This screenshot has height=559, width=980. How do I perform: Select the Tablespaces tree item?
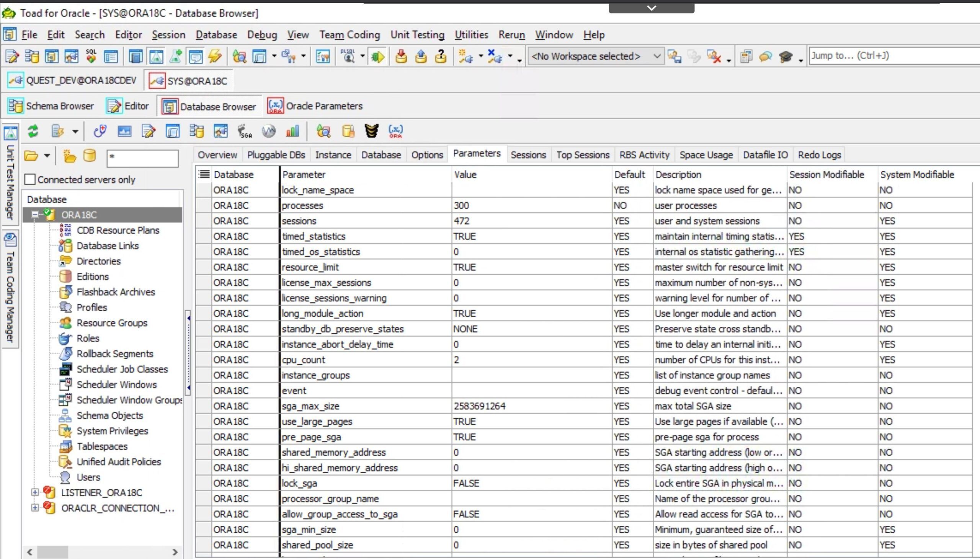(x=101, y=446)
